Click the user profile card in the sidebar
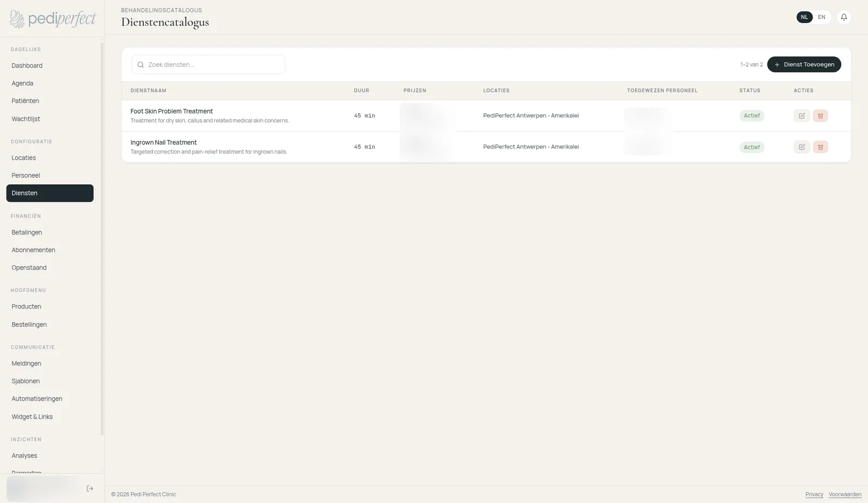 (43, 488)
